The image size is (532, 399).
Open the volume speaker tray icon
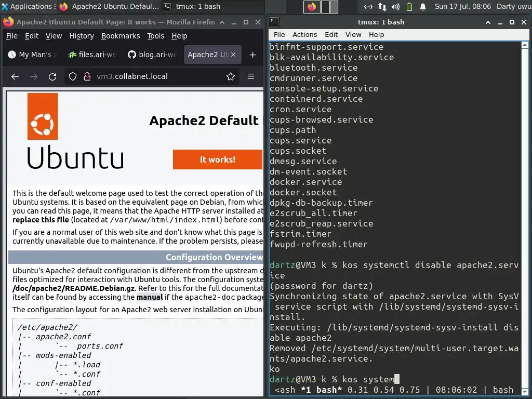click(395, 6)
